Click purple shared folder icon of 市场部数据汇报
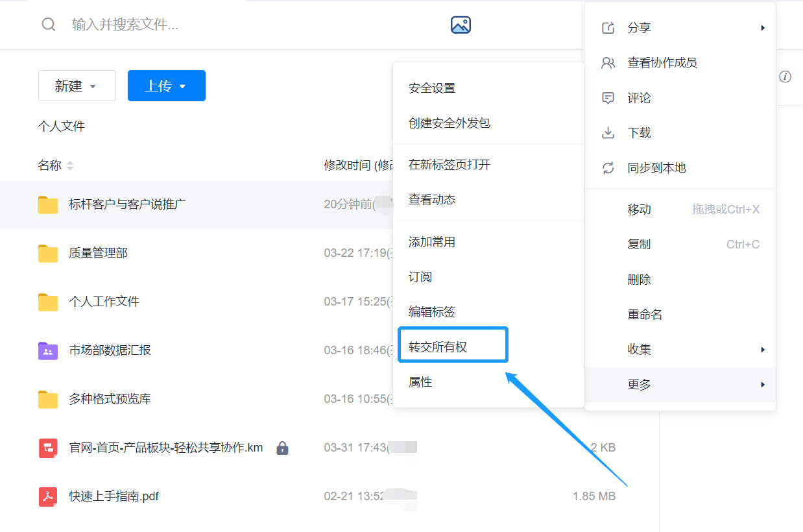 (x=48, y=351)
